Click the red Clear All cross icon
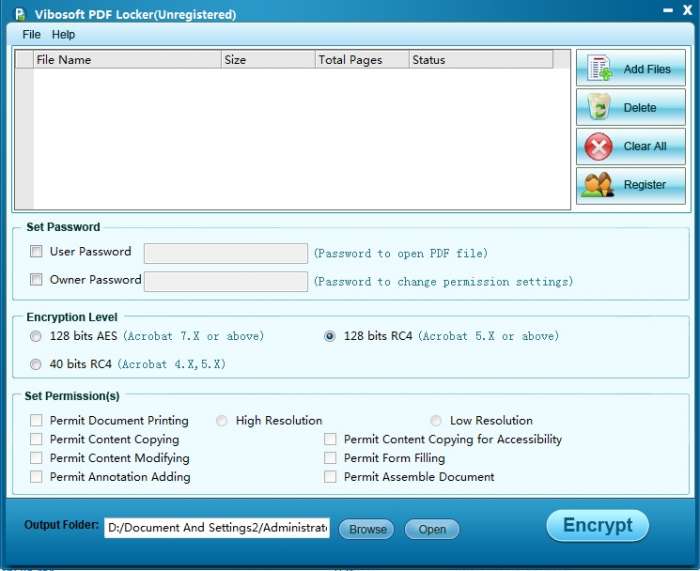The image size is (700, 571). 599,146
